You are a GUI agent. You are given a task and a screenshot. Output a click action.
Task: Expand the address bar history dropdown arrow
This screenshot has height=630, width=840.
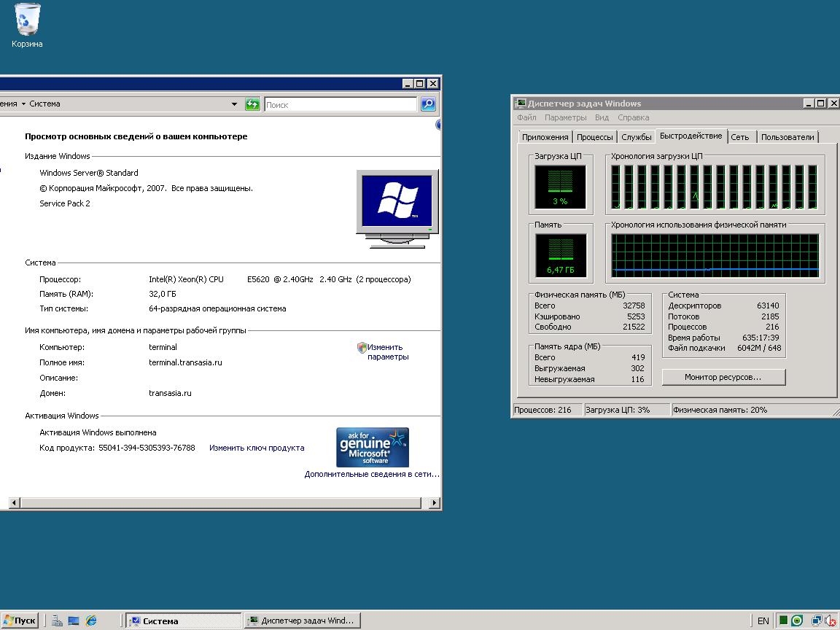tap(234, 104)
